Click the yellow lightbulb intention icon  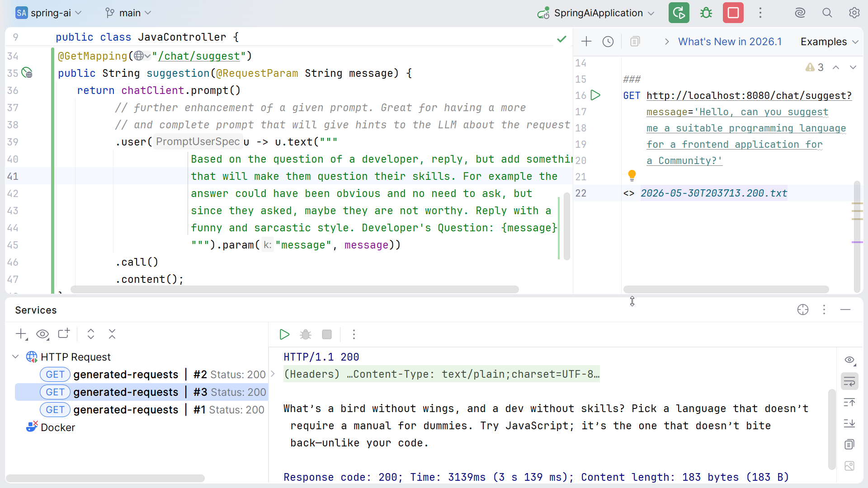coord(632,175)
